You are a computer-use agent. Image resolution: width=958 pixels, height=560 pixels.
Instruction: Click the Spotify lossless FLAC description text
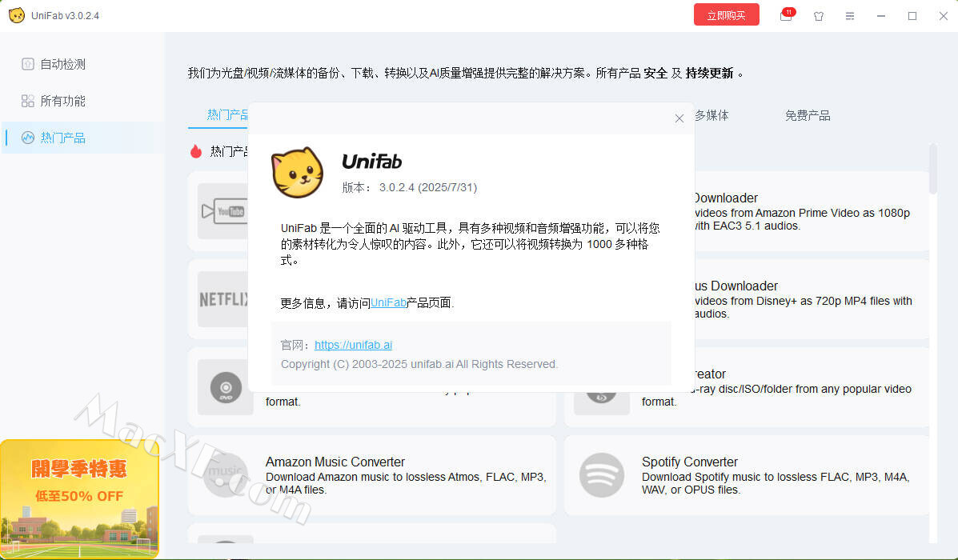776,483
